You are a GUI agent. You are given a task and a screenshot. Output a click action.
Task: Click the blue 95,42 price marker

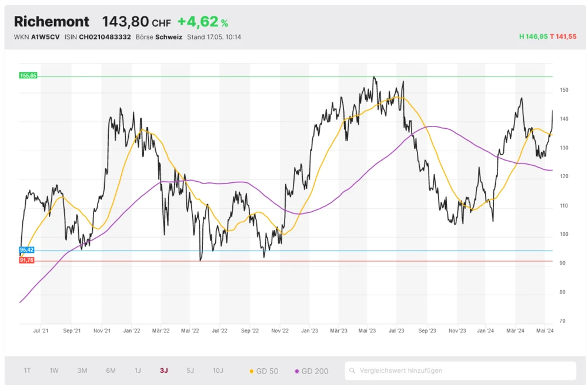tap(26, 250)
